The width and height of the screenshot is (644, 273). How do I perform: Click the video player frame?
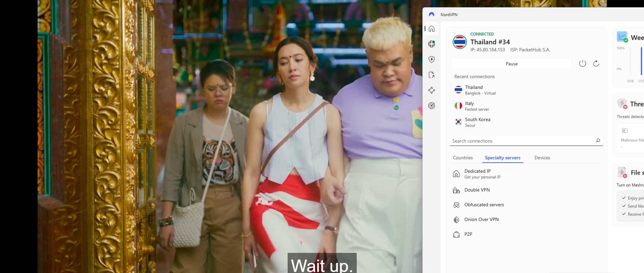tap(230, 136)
